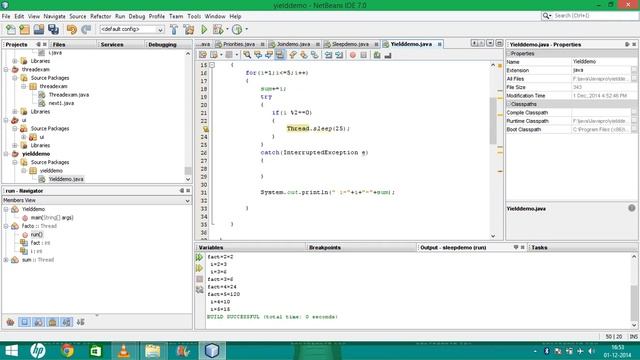This screenshot has width=640, height=360.
Task: Open the Files panel tab
Action: (59, 44)
